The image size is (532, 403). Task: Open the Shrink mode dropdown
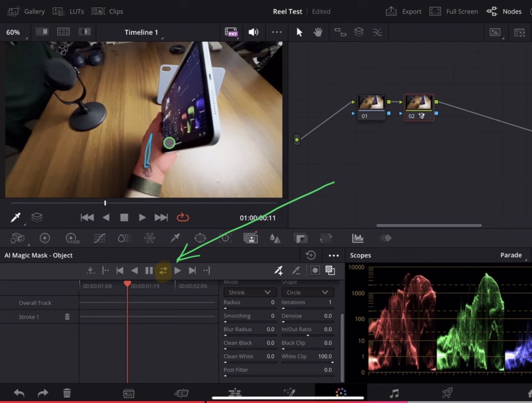coord(250,292)
